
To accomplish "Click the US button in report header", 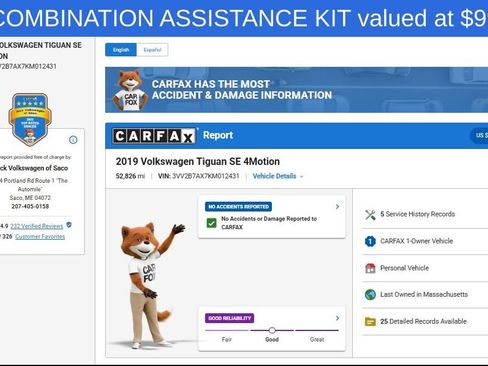I will coord(479,136).
